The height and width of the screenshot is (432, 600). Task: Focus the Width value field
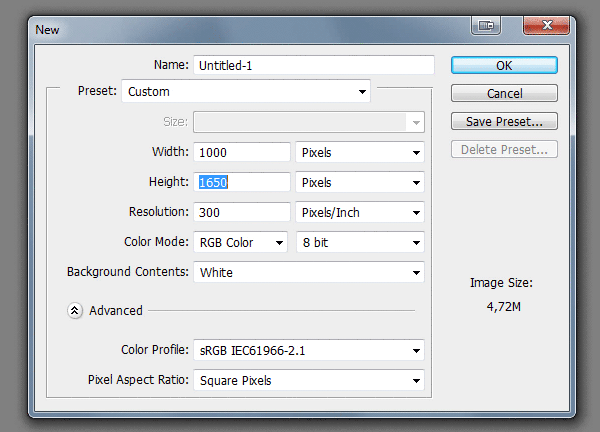242,153
